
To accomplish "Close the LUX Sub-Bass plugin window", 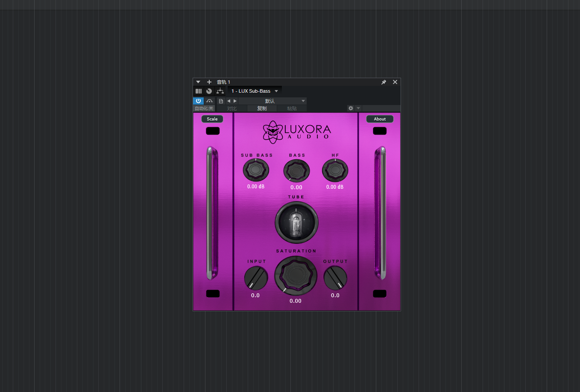I will click(395, 82).
